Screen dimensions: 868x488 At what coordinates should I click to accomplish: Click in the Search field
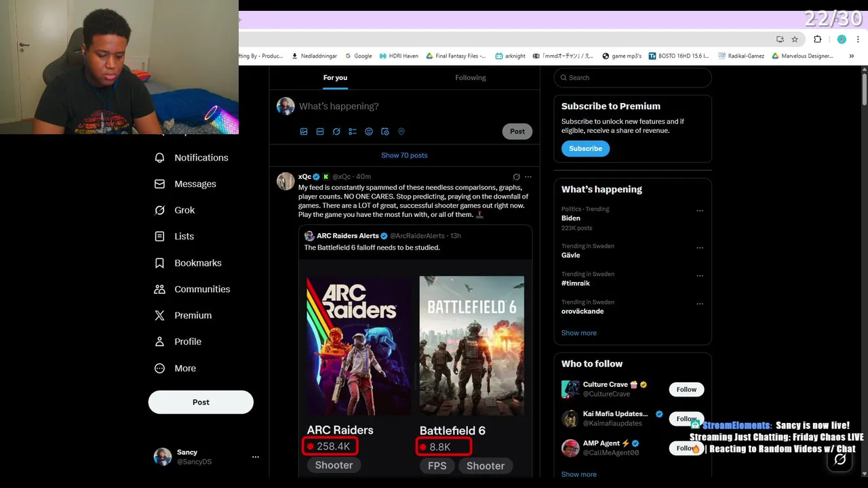(633, 78)
